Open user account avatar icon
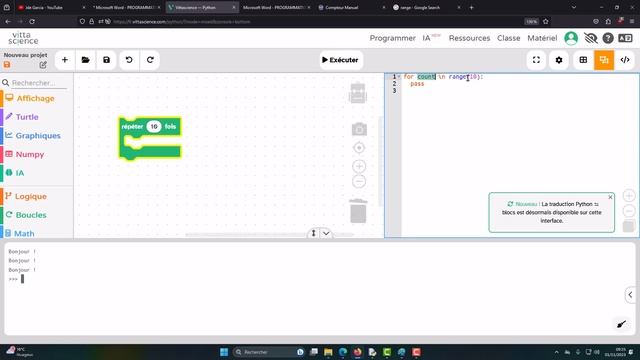 (571, 38)
